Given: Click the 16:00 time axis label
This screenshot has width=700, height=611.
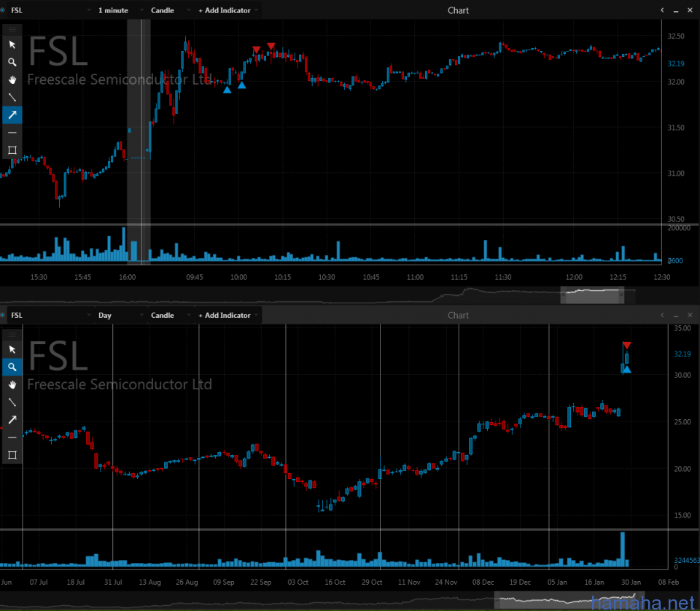Looking at the screenshot, I should tap(127, 277).
